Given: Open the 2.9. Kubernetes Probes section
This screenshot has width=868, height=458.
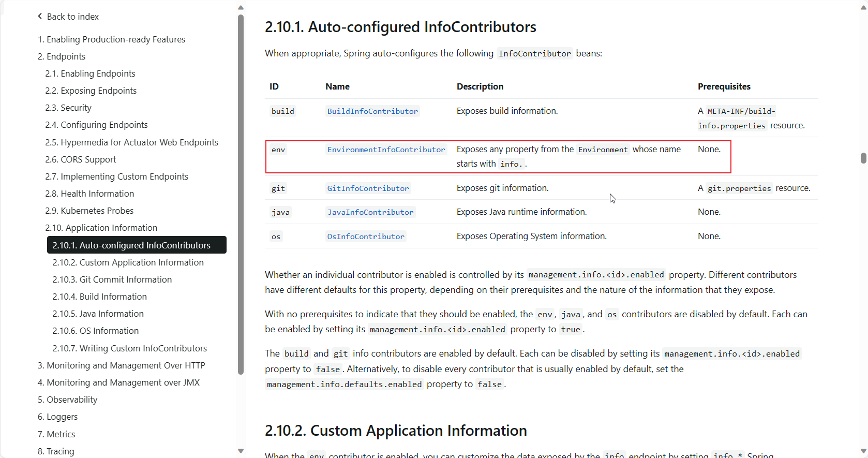Looking at the screenshot, I should tap(89, 211).
